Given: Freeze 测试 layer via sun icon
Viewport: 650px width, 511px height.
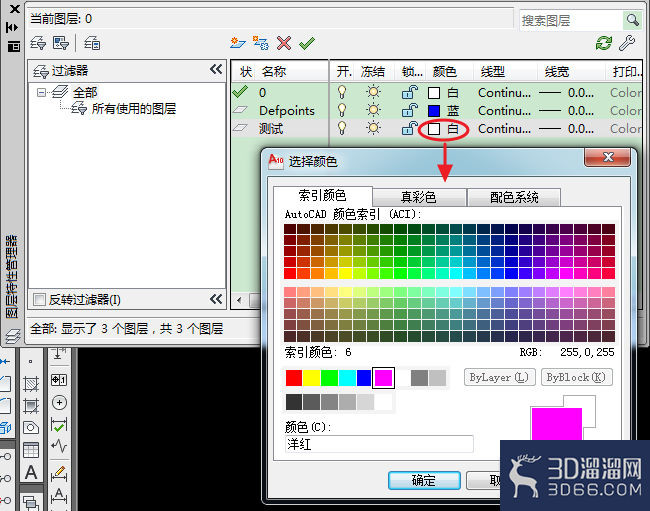Looking at the screenshot, I should 373,128.
